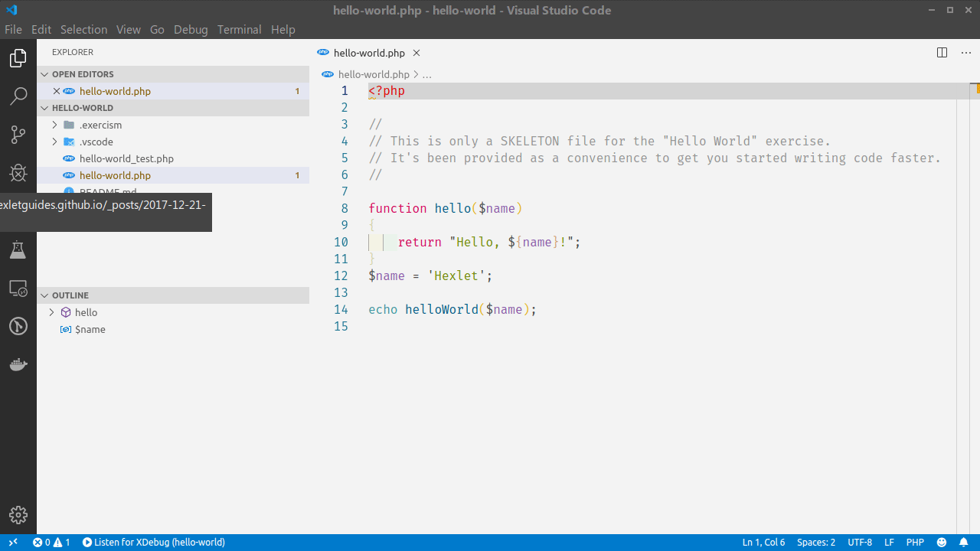Click the feedback smiley icon
The width and height of the screenshot is (980, 551).
pos(941,542)
